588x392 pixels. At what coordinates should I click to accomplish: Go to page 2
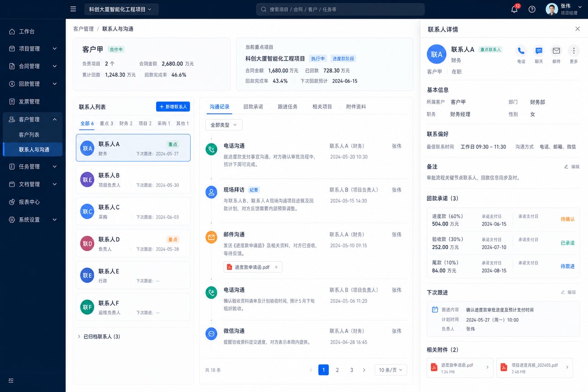pos(337,370)
